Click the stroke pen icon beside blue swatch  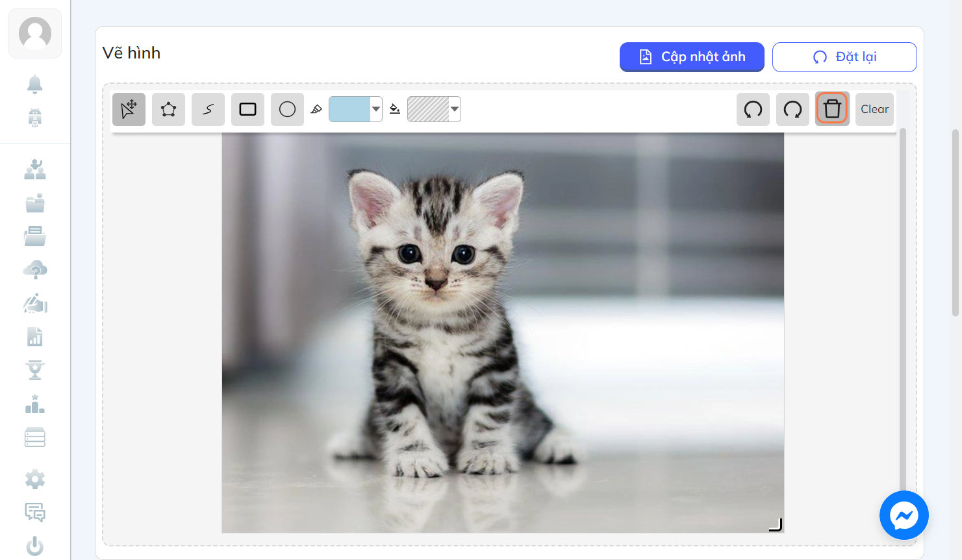pyautogui.click(x=316, y=109)
